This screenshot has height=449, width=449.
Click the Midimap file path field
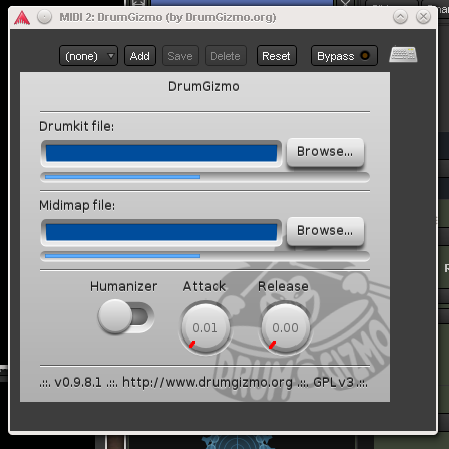pyautogui.click(x=161, y=232)
